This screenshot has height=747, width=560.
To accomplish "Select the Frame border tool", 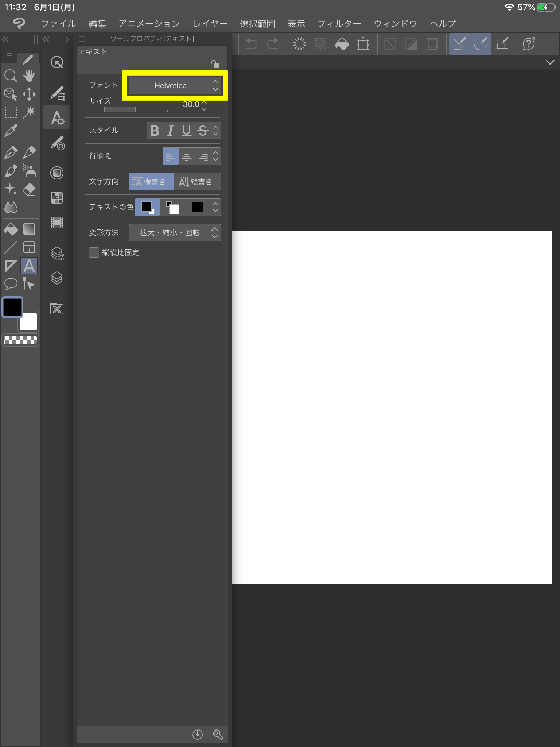I will (29, 247).
